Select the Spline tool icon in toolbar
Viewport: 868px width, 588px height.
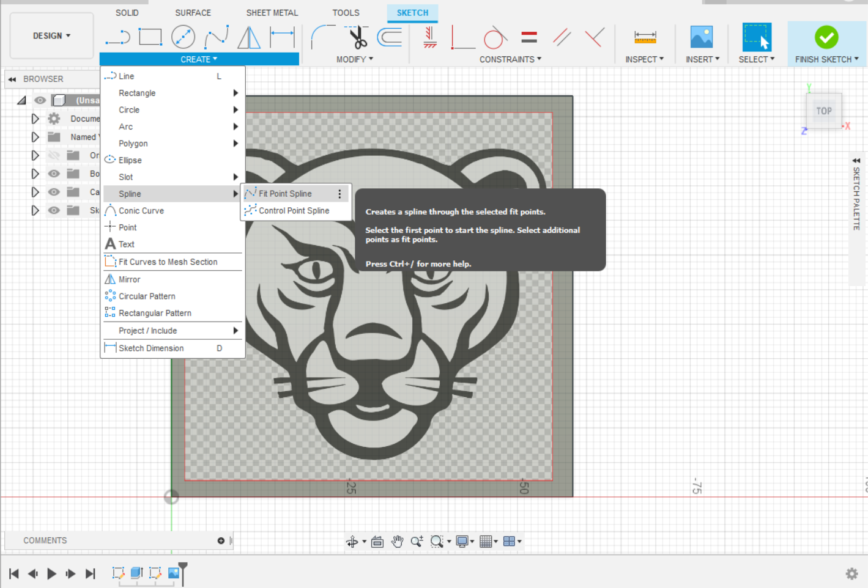[216, 37]
